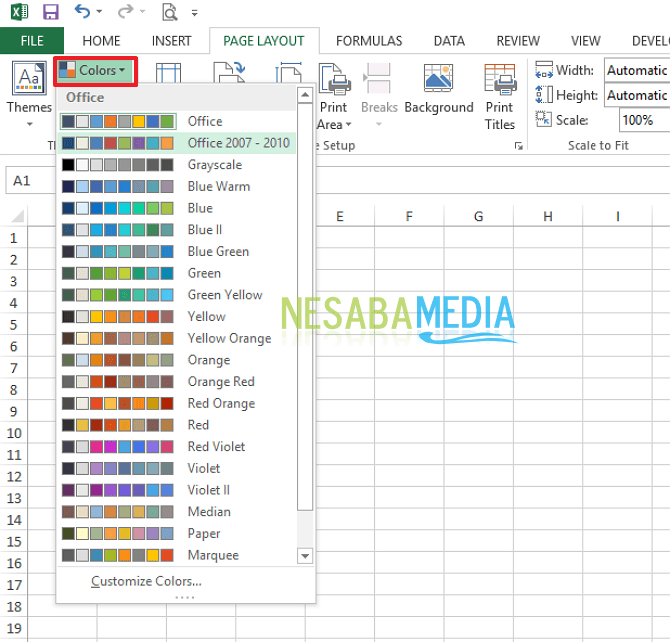
Task: Open the Themes gallery
Action: pyautogui.click(x=29, y=94)
